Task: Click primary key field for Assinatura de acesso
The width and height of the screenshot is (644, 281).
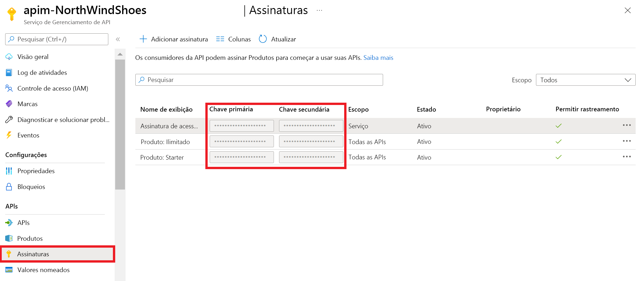Action: point(242,126)
